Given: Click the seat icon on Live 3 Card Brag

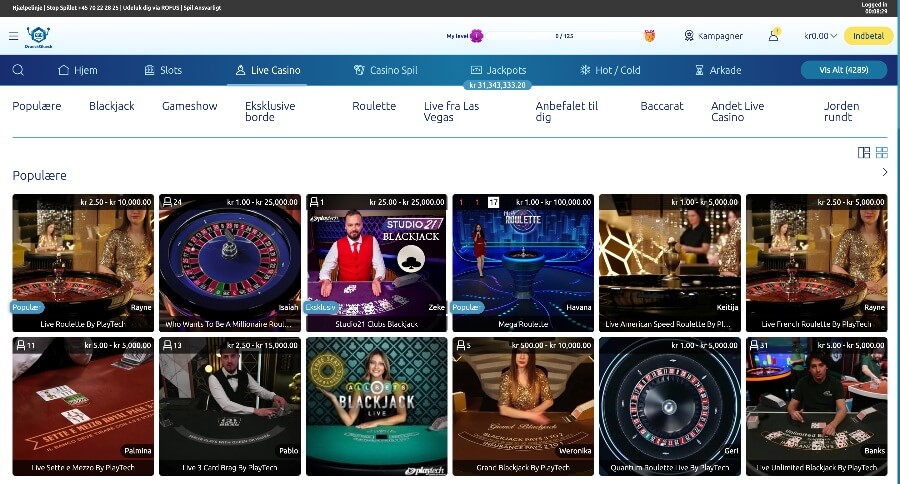Looking at the screenshot, I should click(x=167, y=345).
